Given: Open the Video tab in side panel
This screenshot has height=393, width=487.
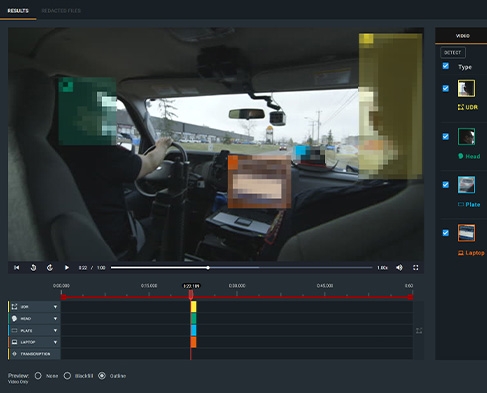Looking at the screenshot, I should click(x=463, y=36).
